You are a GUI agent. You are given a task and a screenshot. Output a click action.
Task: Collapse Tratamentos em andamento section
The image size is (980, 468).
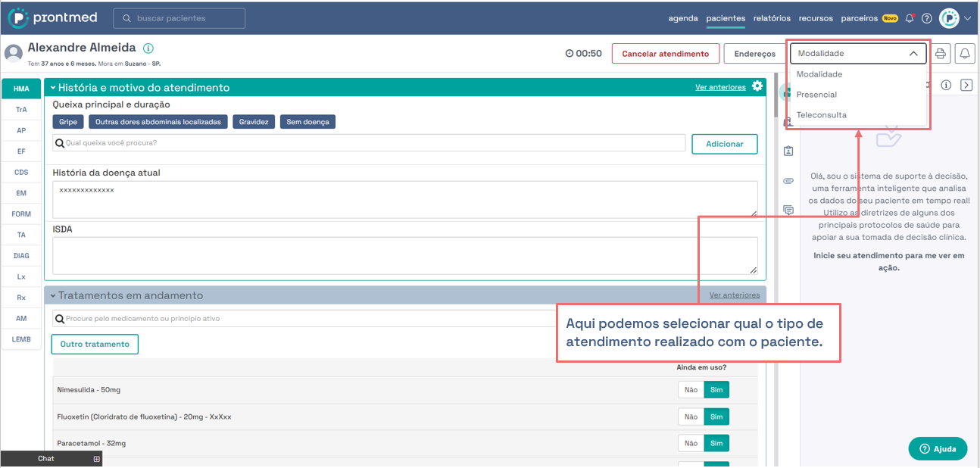(x=54, y=295)
